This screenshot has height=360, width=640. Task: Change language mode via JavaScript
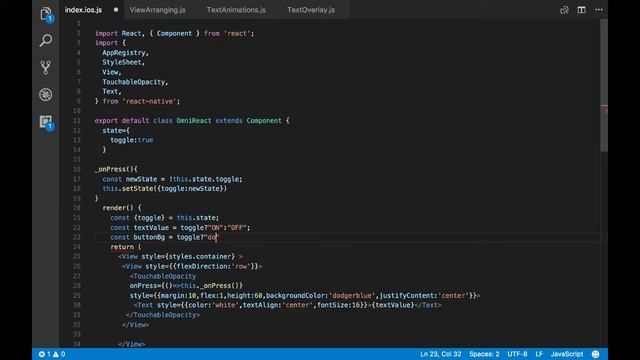(567, 354)
